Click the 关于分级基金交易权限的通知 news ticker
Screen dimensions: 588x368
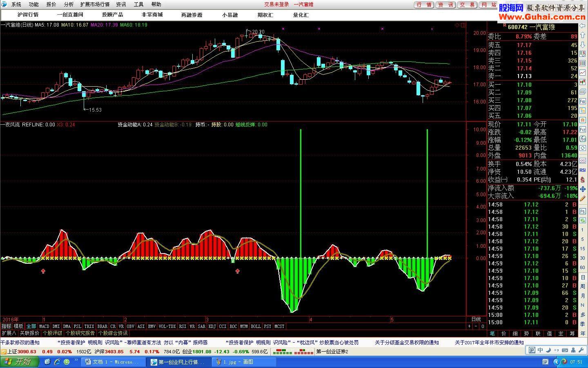point(407,343)
